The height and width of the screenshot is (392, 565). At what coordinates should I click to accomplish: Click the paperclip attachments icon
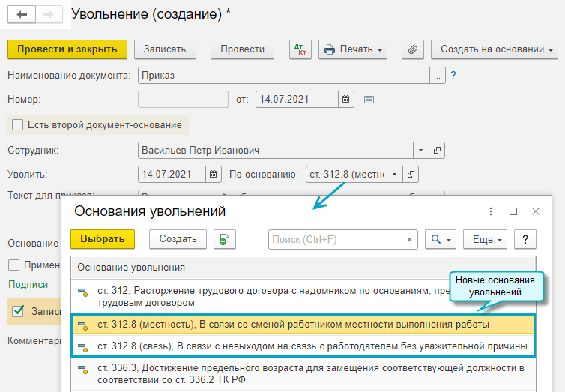pos(413,49)
